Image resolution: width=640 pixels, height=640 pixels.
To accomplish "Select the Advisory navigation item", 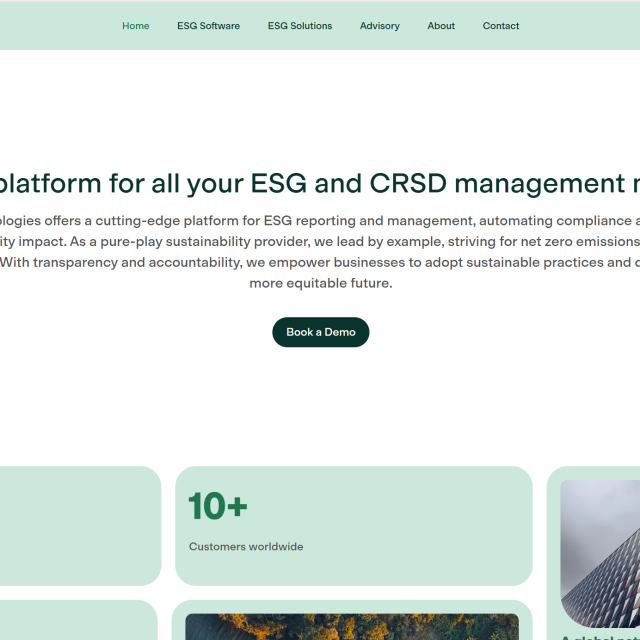I will click(x=379, y=26).
